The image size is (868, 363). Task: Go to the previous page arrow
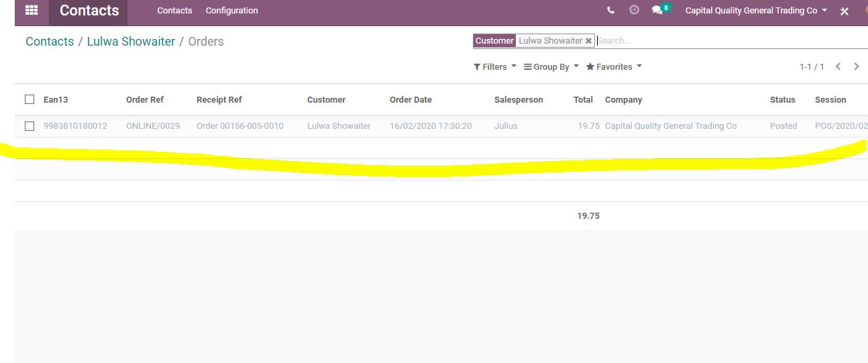coord(838,66)
